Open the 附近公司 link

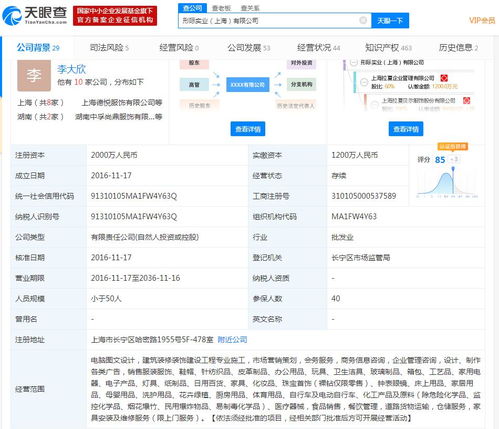click(232, 340)
